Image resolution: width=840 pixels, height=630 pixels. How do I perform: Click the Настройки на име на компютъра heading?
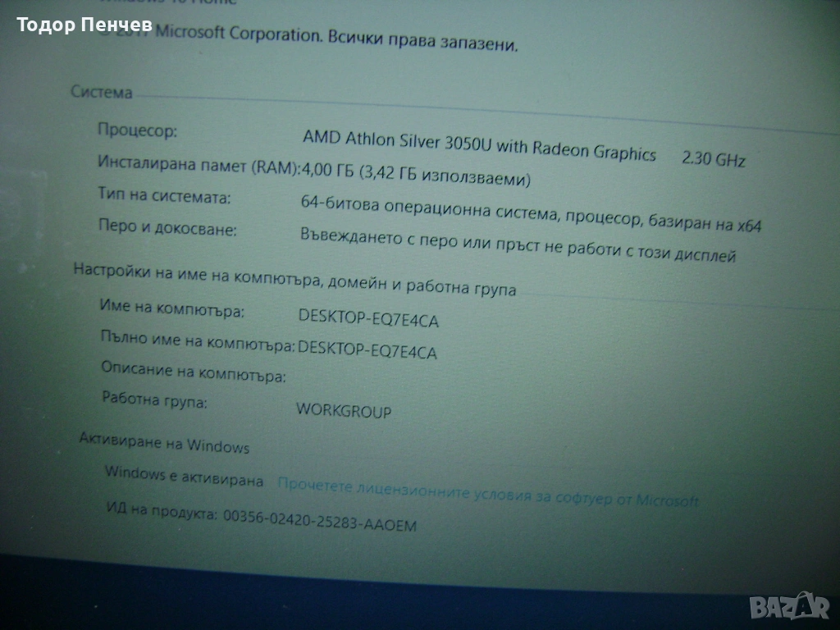294,279
